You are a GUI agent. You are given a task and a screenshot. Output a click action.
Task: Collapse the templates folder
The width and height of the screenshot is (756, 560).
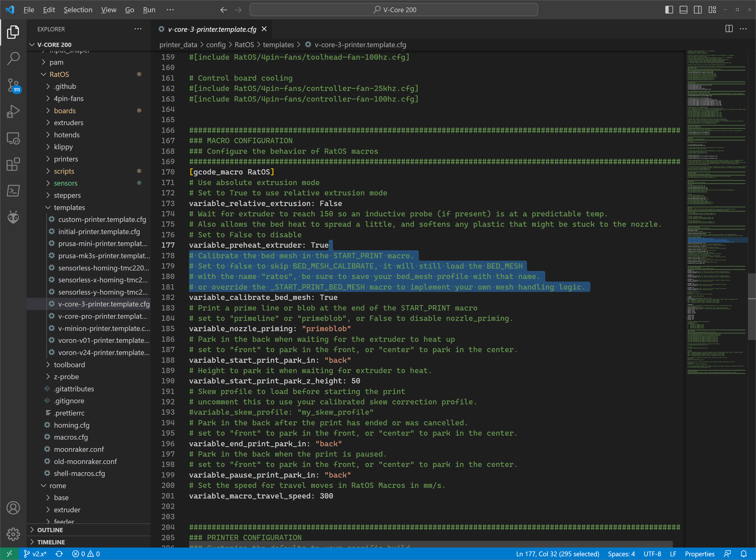(x=69, y=207)
